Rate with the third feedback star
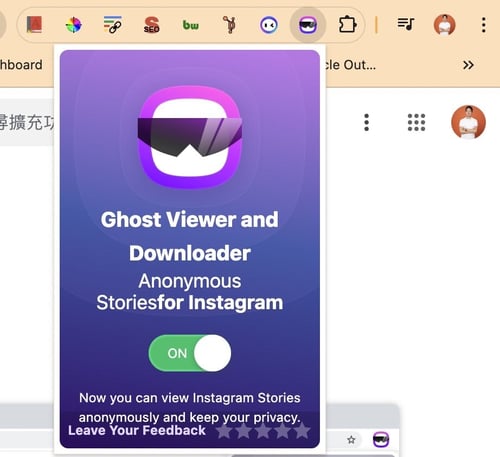This screenshot has width=500, height=457. [x=263, y=431]
